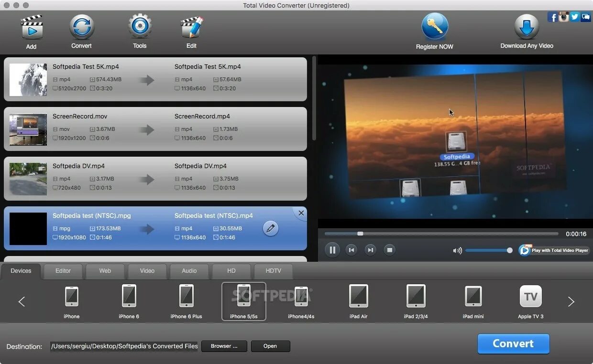The image size is (593, 364).
Task: Click the playback progress slider
Action: [441, 234]
